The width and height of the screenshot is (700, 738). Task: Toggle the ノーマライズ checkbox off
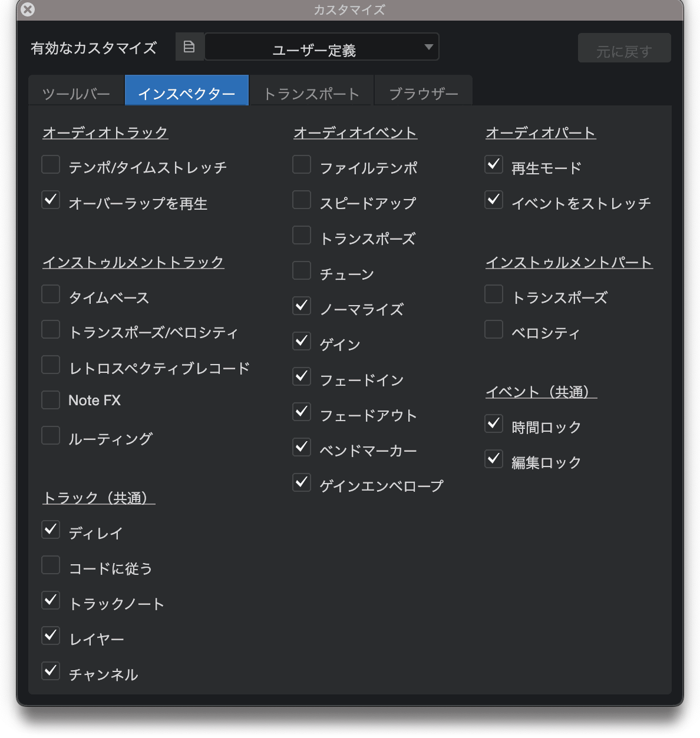(302, 306)
